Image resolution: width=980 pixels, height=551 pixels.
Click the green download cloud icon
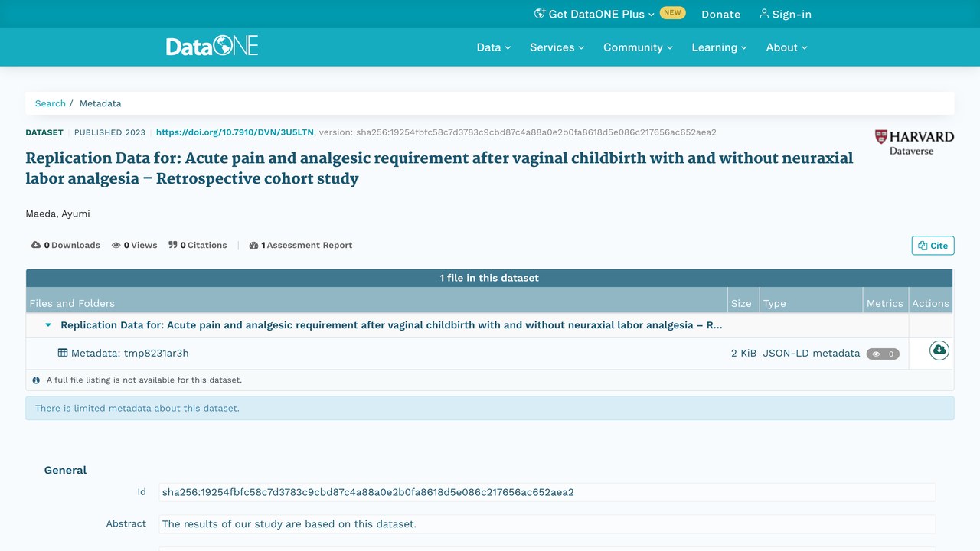pos(939,350)
